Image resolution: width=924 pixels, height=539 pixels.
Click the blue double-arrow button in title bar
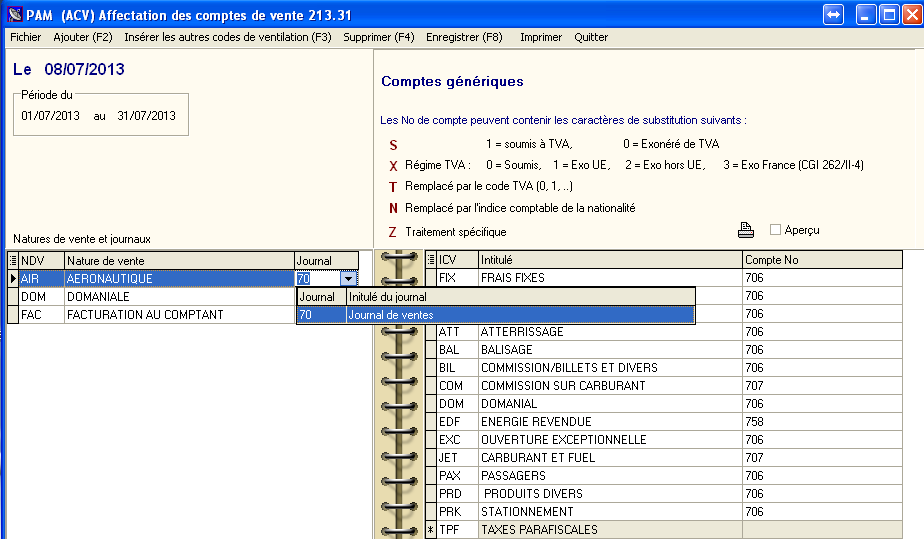[x=834, y=14]
